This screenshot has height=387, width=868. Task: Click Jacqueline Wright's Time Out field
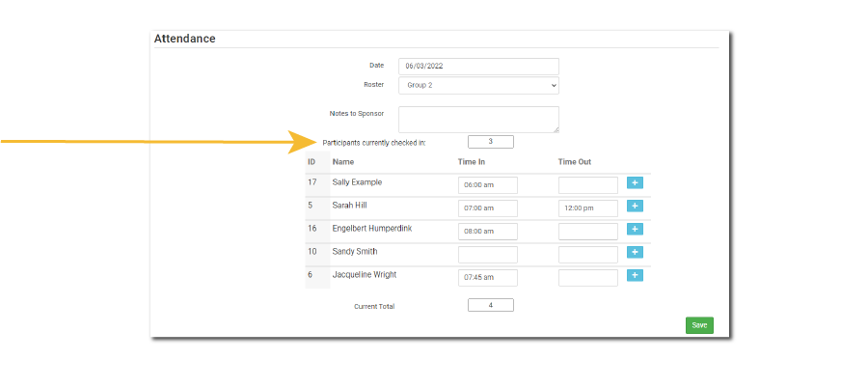coord(587,277)
